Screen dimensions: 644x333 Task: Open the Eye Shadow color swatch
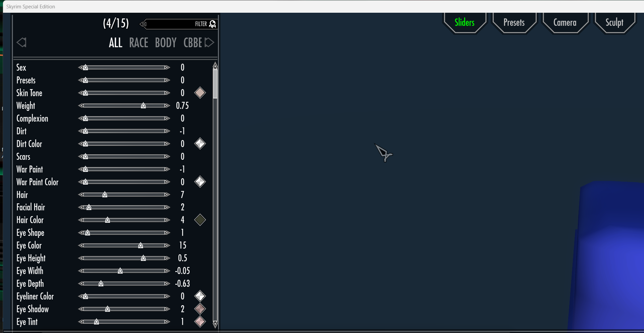[x=200, y=309]
